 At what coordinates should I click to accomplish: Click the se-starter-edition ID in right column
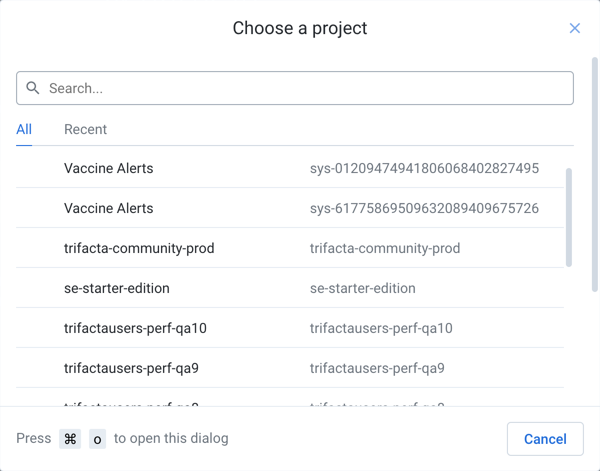(x=362, y=288)
